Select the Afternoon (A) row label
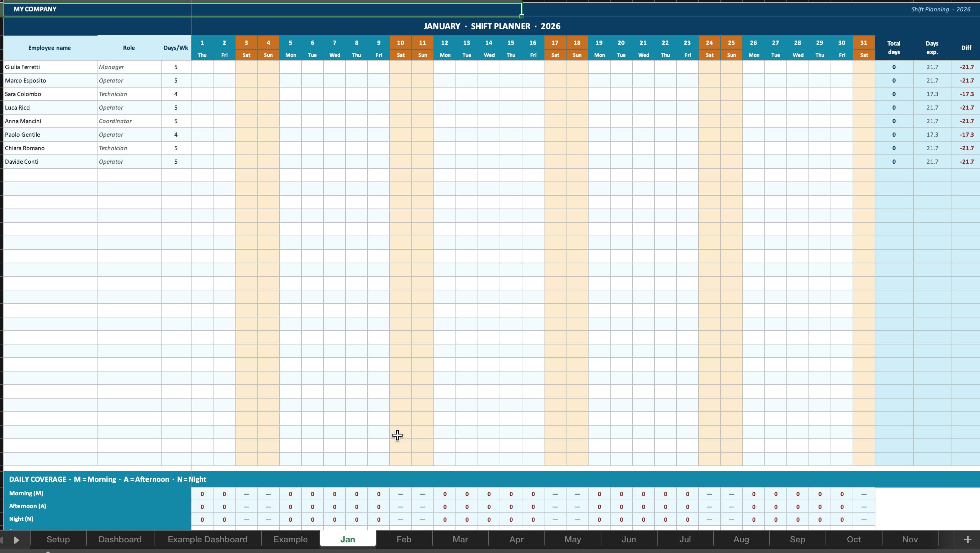 tap(97, 506)
